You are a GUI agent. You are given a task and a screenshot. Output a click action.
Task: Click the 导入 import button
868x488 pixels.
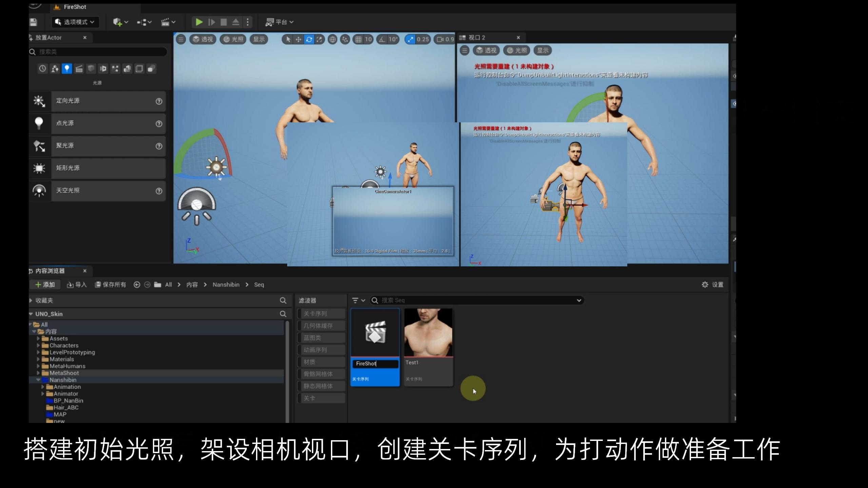(77, 285)
